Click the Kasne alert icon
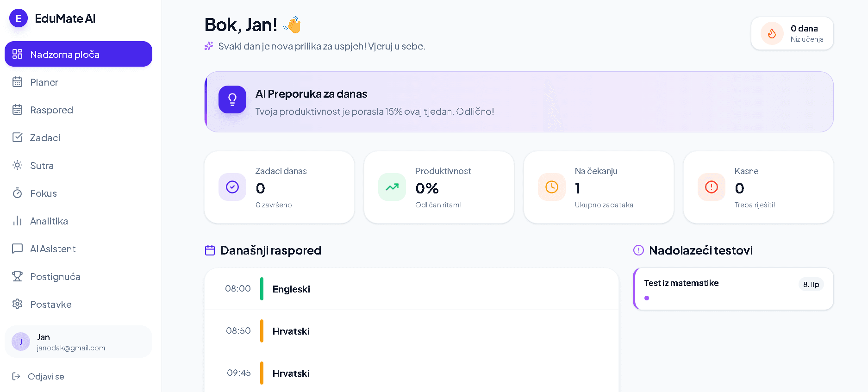 coord(712,187)
